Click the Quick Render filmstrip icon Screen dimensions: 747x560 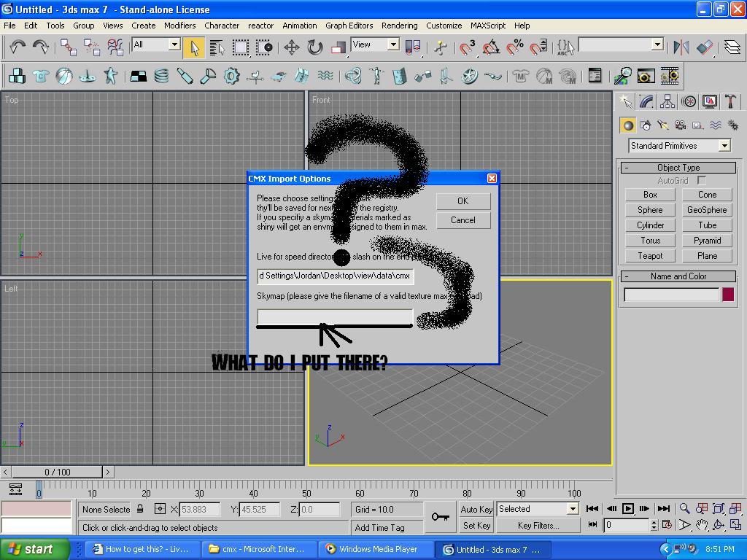(x=670, y=76)
